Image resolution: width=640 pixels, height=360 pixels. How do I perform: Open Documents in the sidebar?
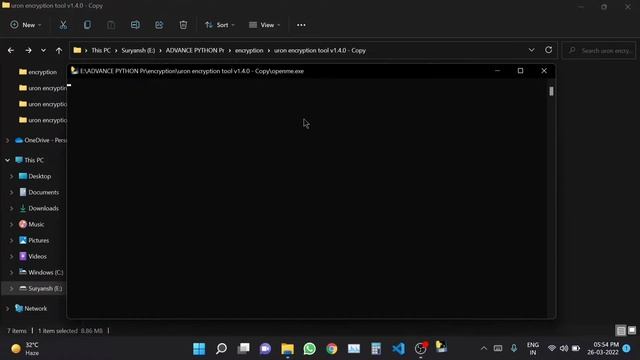(39, 192)
